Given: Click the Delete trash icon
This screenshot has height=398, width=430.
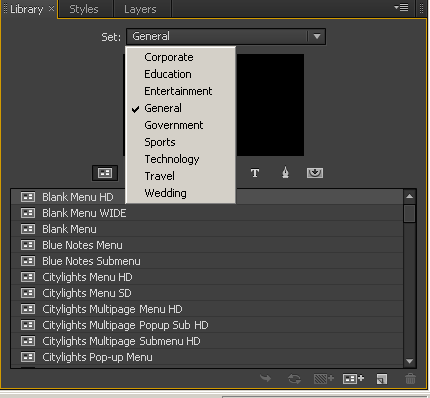Looking at the screenshot, I should point(410,379).
